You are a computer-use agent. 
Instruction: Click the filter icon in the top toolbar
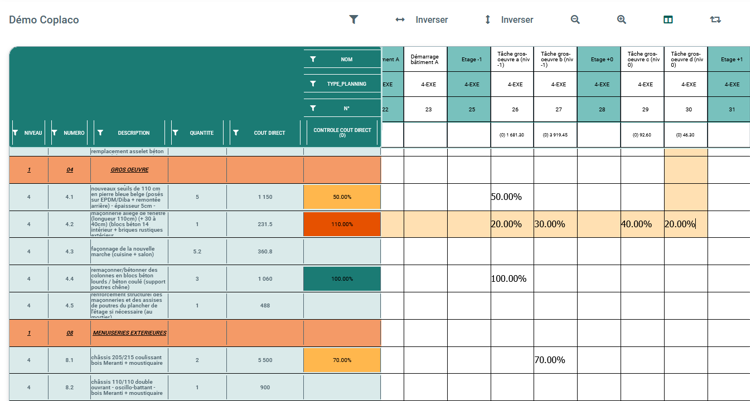pyautogui.click(x=353, y=19)
